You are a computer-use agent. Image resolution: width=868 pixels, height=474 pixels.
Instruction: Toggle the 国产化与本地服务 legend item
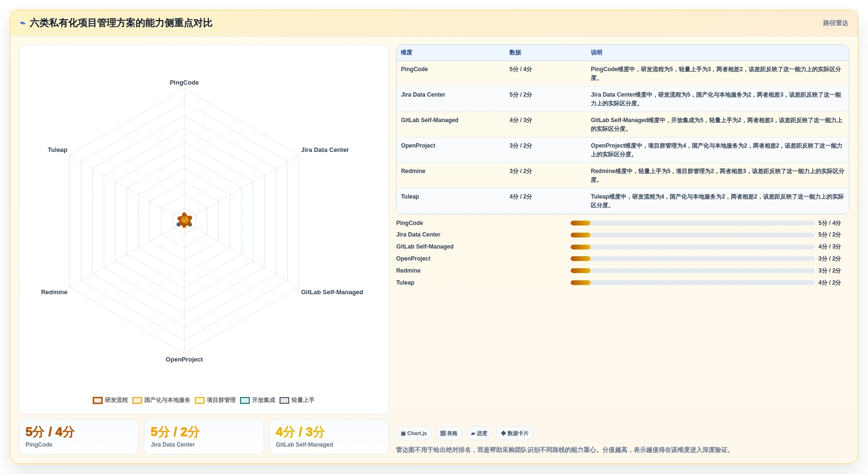(161, 400)
